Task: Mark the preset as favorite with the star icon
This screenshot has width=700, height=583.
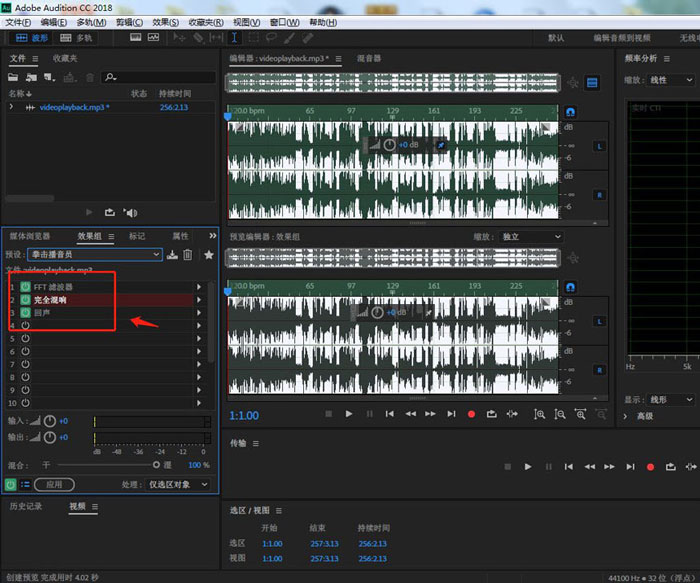Action: point(208,255)
